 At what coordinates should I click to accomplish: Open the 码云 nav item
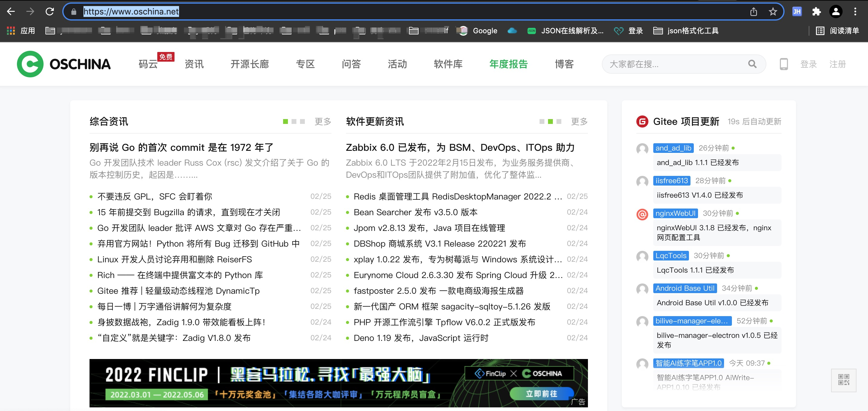point(148,64)
